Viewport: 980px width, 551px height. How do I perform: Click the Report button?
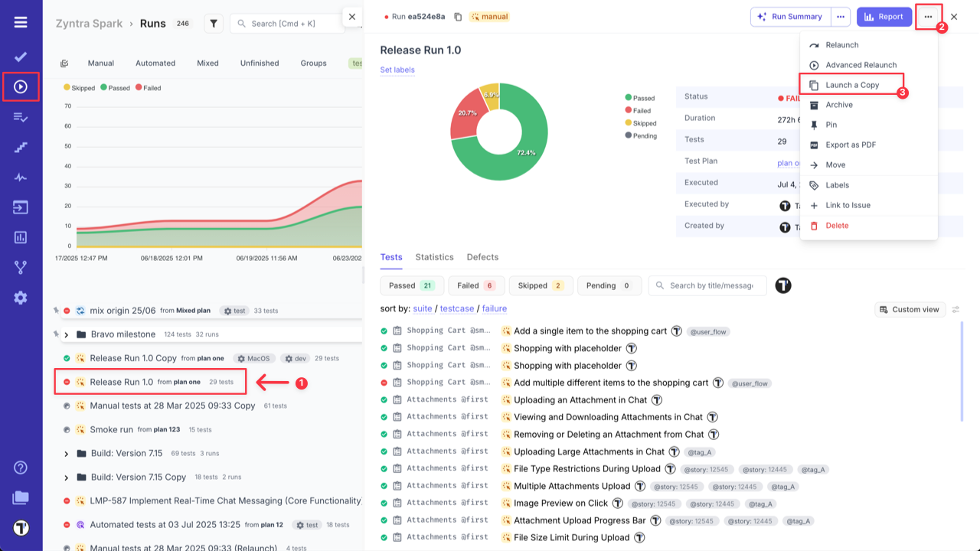pos(884,16)
